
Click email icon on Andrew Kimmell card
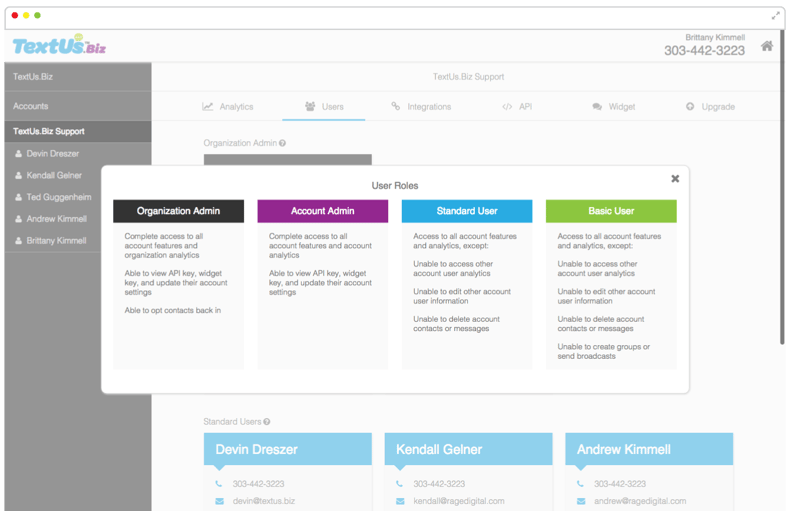pyautogui.click(x=581, y=501)
